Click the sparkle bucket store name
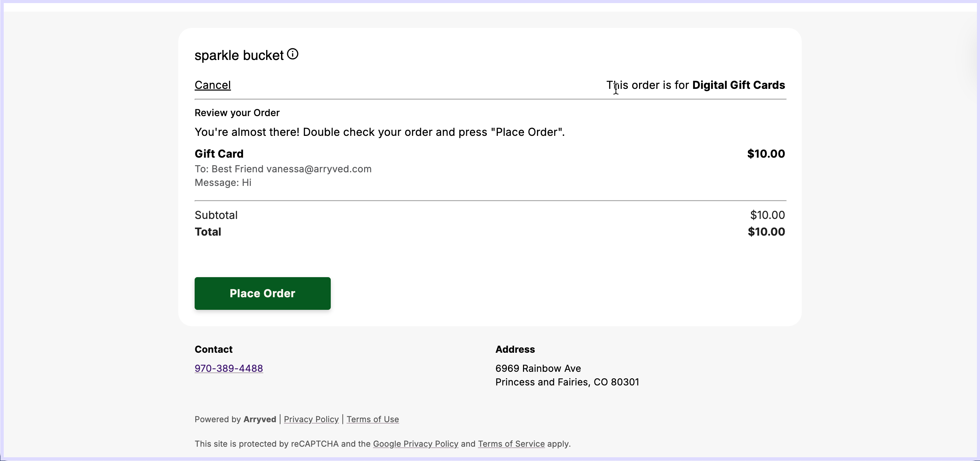This screenshot has height=461, width=980. (x=239, y=55)
